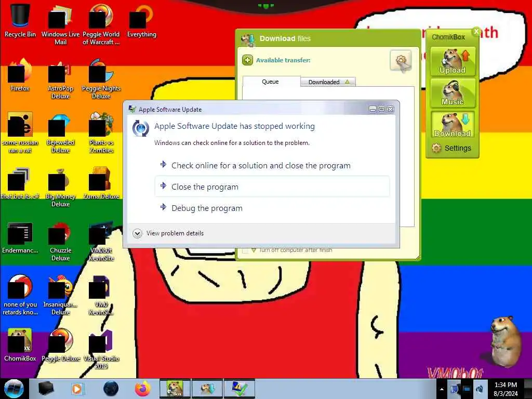The image size is (532, 399).
Task: Switch to Apple Software Update taskbar button
Action: click(x=239, y=389)
